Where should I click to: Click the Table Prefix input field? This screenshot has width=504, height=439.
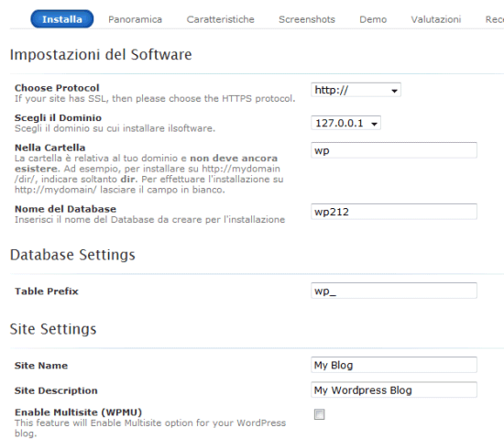point(394,291)
